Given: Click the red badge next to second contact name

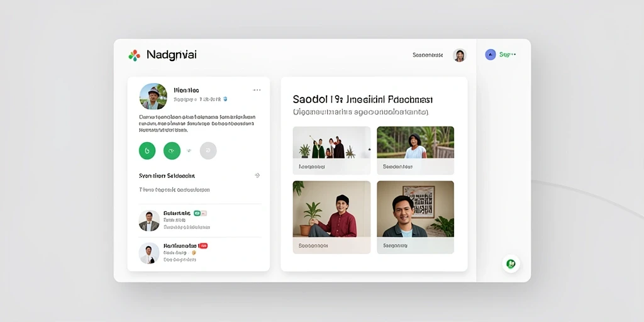Looking at the screenshot, I should click(203, 246).
